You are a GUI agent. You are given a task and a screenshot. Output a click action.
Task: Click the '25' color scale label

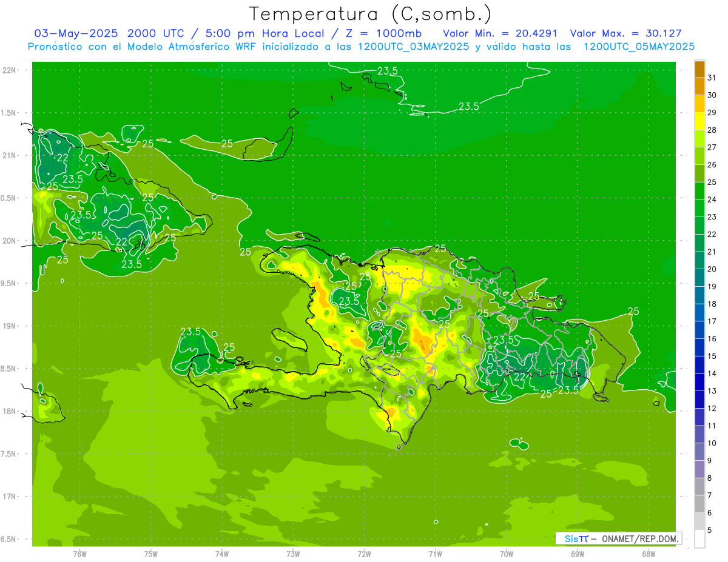[712, 182]
